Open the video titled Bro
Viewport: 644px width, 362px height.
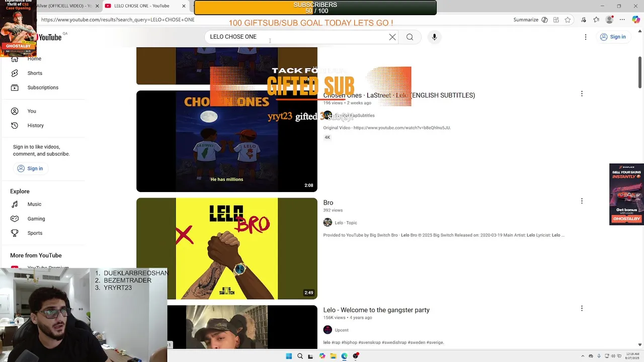coord(328,203)
